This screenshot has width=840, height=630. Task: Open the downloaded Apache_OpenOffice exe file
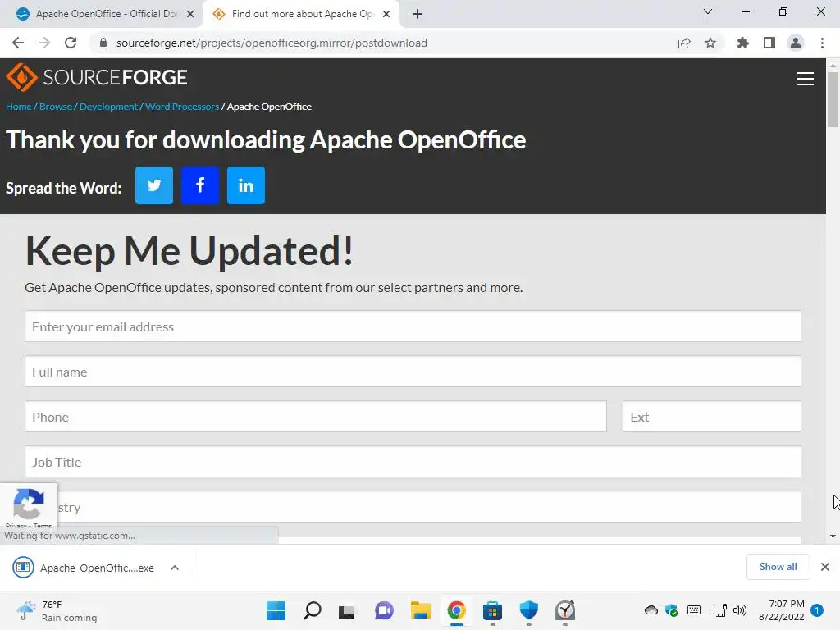pos(85,568)
